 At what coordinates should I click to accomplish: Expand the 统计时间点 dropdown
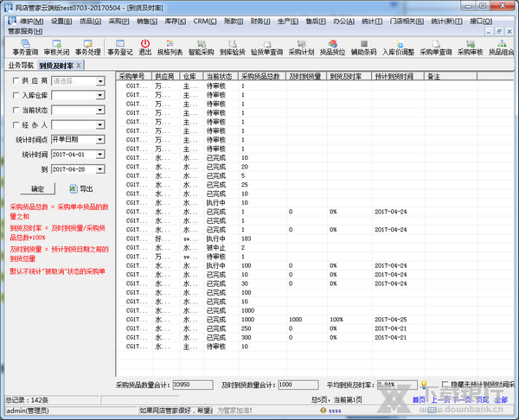point(100,139)
